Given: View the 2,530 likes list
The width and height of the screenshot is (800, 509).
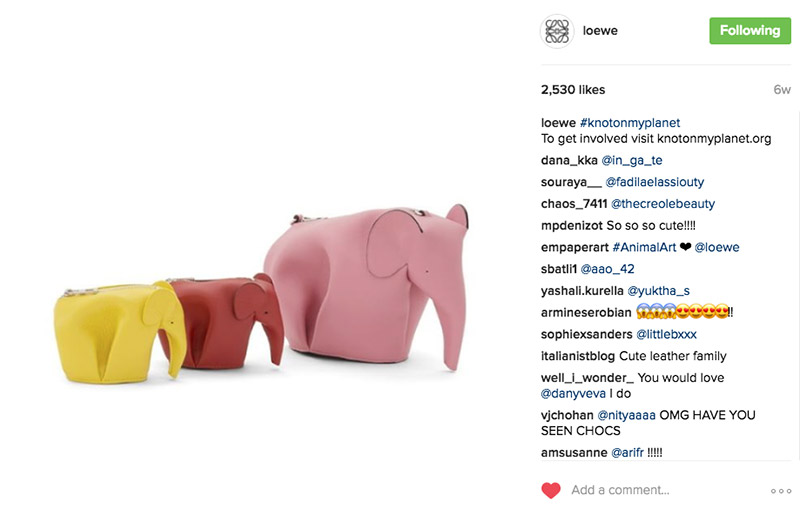Looking at the screenshot, I should [x=573, y=90].
